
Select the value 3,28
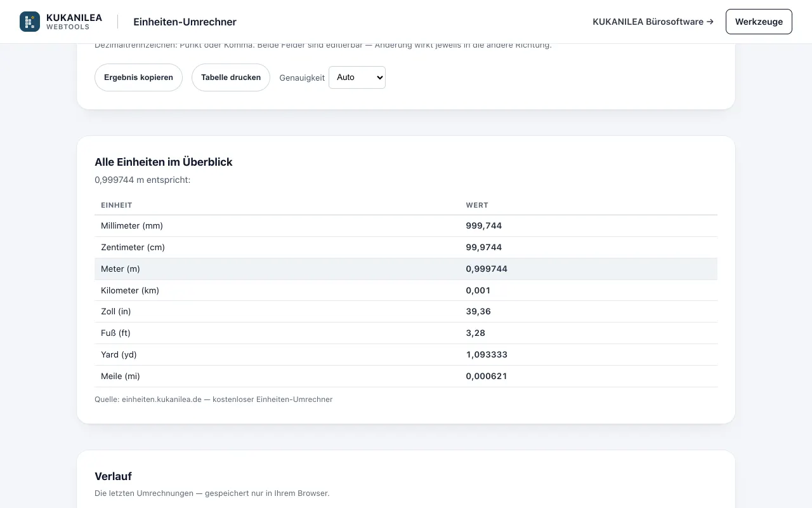pos(476,333)
